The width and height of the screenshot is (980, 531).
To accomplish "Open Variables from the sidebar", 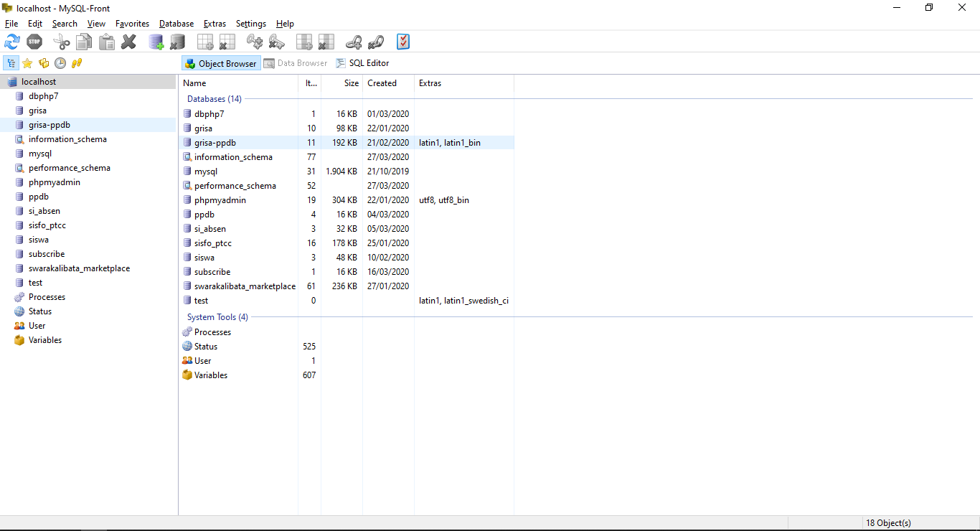I will coord(44,339).
